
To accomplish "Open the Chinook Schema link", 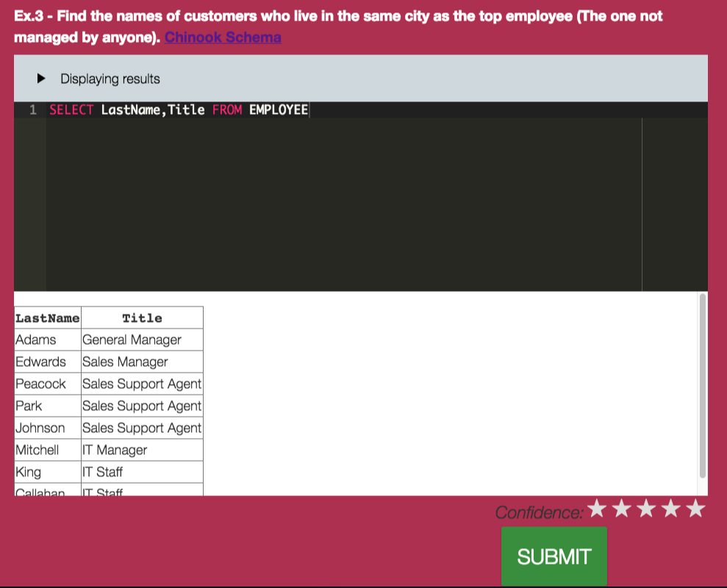I will click(223, 37).
